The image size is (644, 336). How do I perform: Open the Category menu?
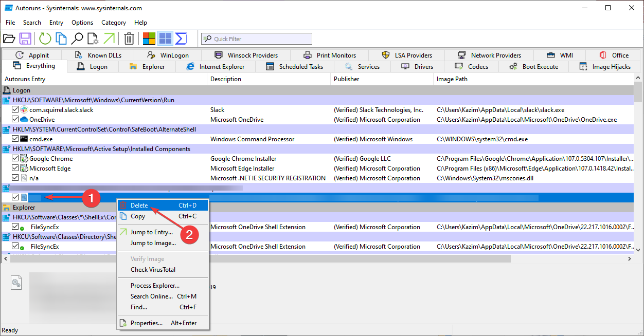114,23
